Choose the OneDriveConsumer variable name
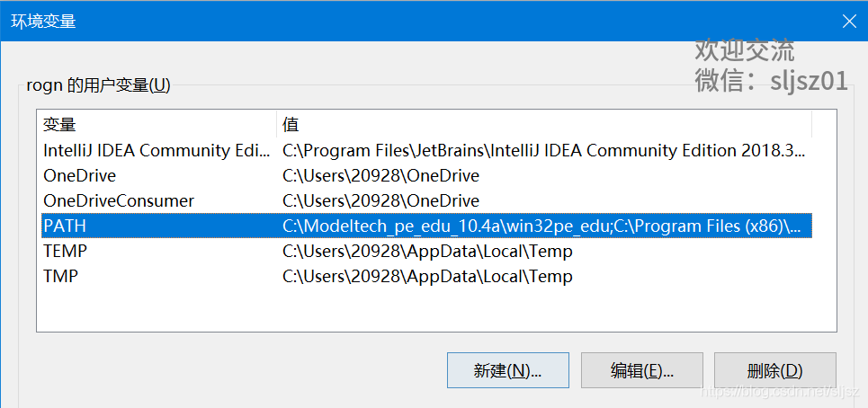Image resolution: width=868 pixels, height=408 pixels. point(119,201)
